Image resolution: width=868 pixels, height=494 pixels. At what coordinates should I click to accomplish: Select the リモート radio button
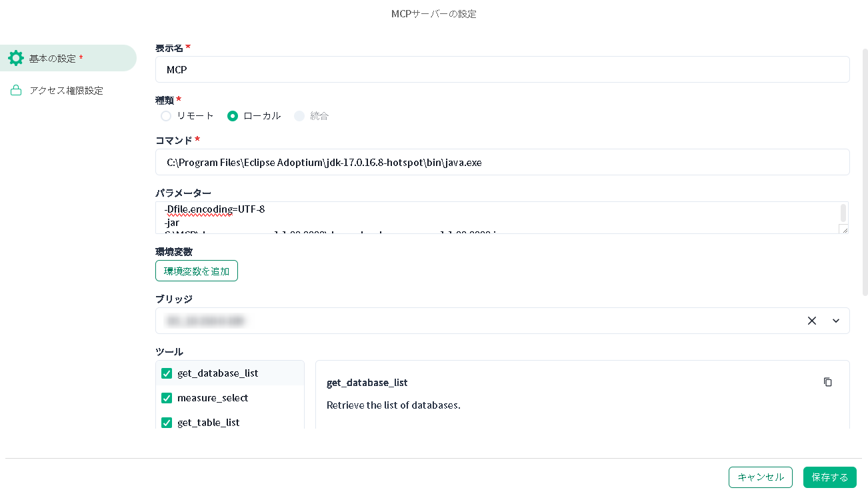167,116
